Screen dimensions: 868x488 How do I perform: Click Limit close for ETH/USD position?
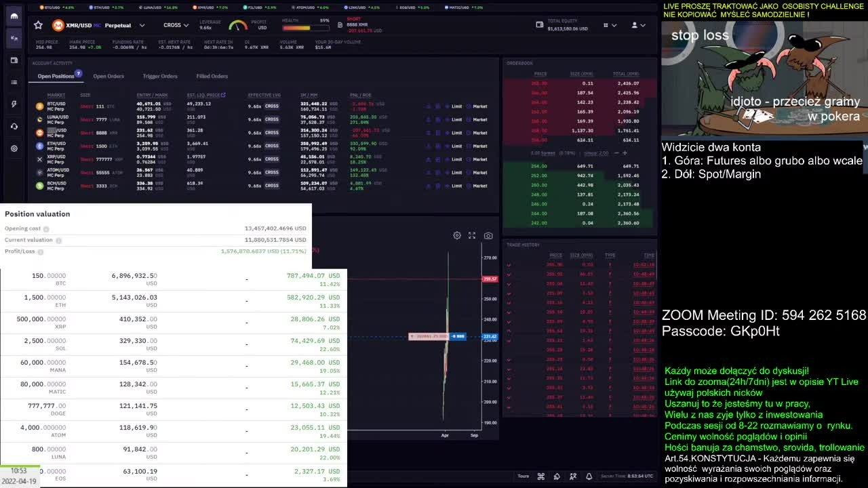point(456,146)
